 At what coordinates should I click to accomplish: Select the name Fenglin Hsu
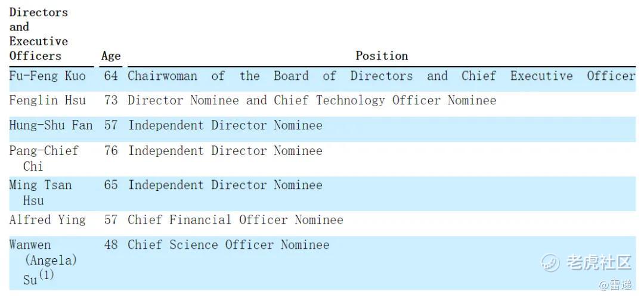click(47, 100)
